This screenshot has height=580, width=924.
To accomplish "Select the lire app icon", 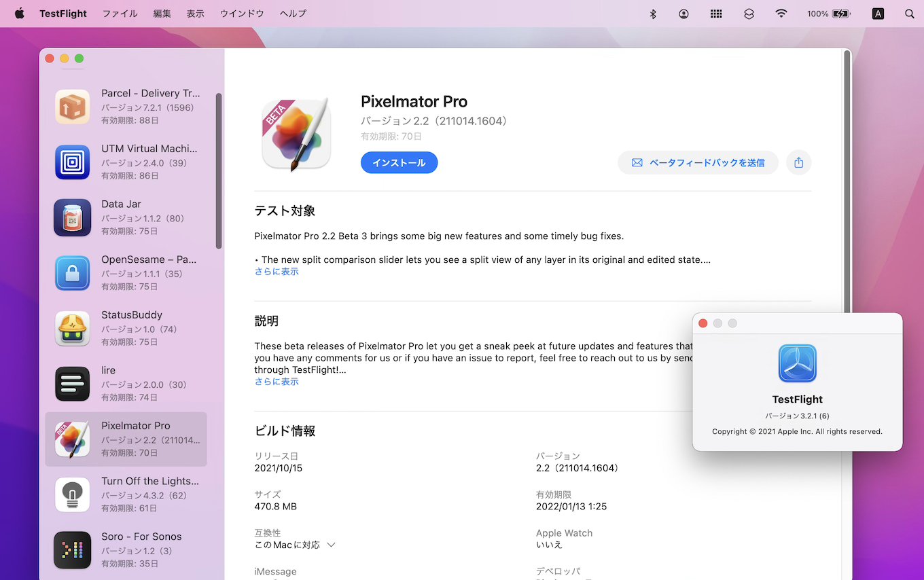I will [x=73, y=384].
